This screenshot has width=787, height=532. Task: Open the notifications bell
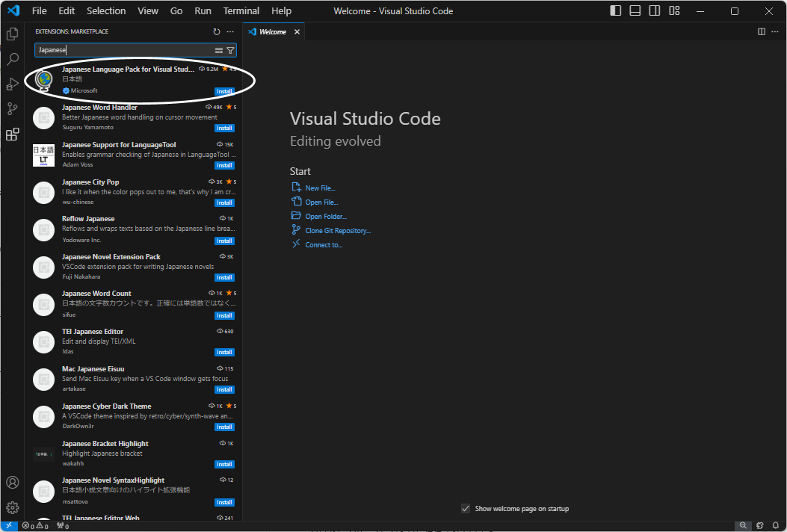tap(776, 525)
